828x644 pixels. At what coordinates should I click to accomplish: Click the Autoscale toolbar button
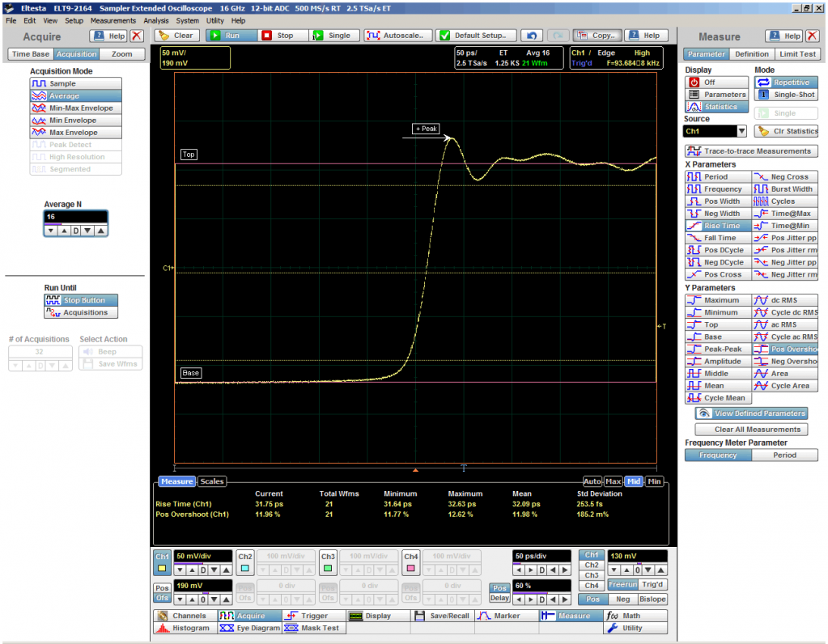tap(397, 36)
